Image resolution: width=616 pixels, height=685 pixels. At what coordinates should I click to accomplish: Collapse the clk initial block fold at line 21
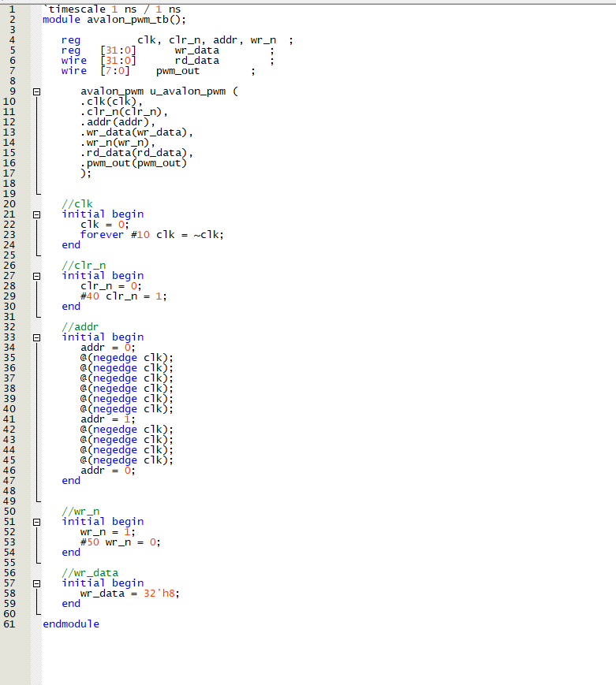click(x=37, y=214)
